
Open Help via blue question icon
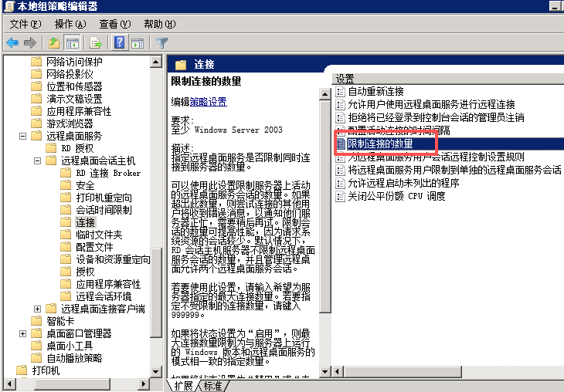click(120, 43)
